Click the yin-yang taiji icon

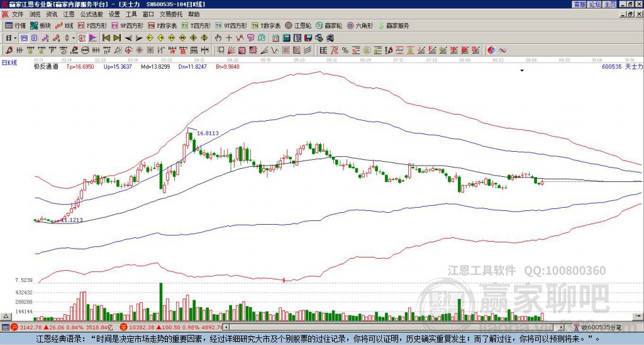(491, 50)
